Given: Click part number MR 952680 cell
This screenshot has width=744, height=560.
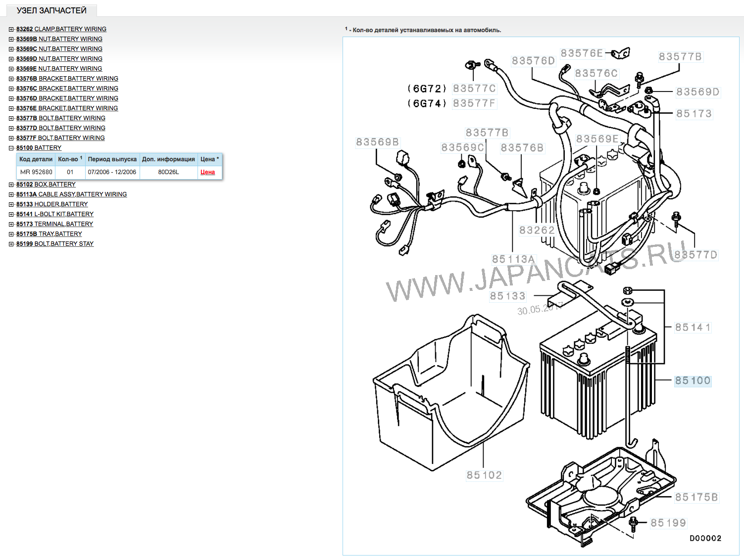Looking at the screenshot, I should (36, 172).
